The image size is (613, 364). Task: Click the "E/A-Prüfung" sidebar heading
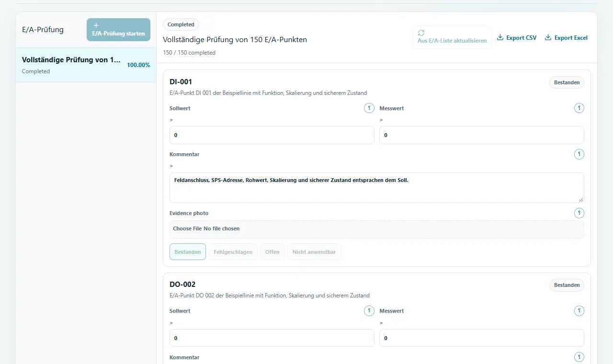(x=43, y=30)
